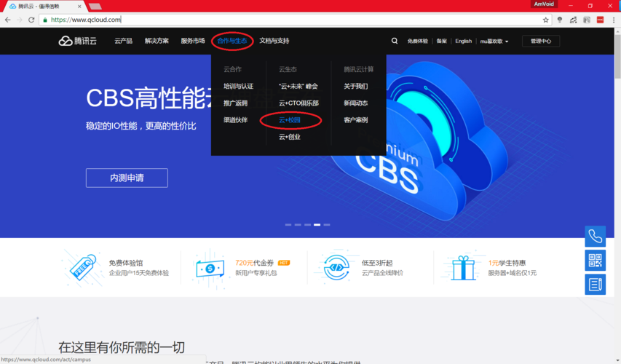Image resolution: width=621 pixels, height=364 pixels.
Task: Open the 解决方案 menu
Action: (x=157, y=41)
